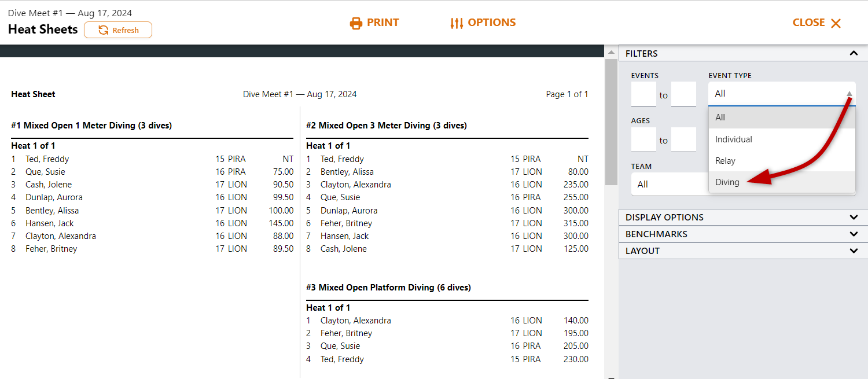This screenshot has height=379, width=868.
Task: Expand the Benchmarks section
Action: click(x=854, y=234)
